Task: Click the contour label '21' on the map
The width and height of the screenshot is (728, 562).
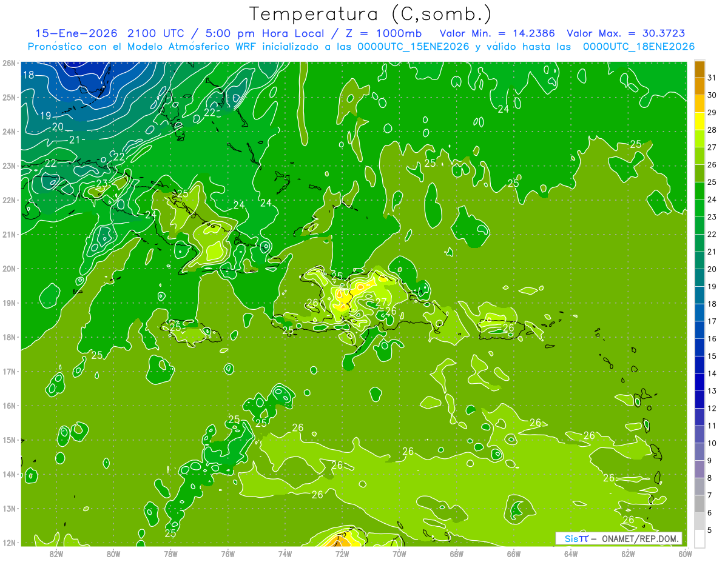Action: (x=75, y=139)
